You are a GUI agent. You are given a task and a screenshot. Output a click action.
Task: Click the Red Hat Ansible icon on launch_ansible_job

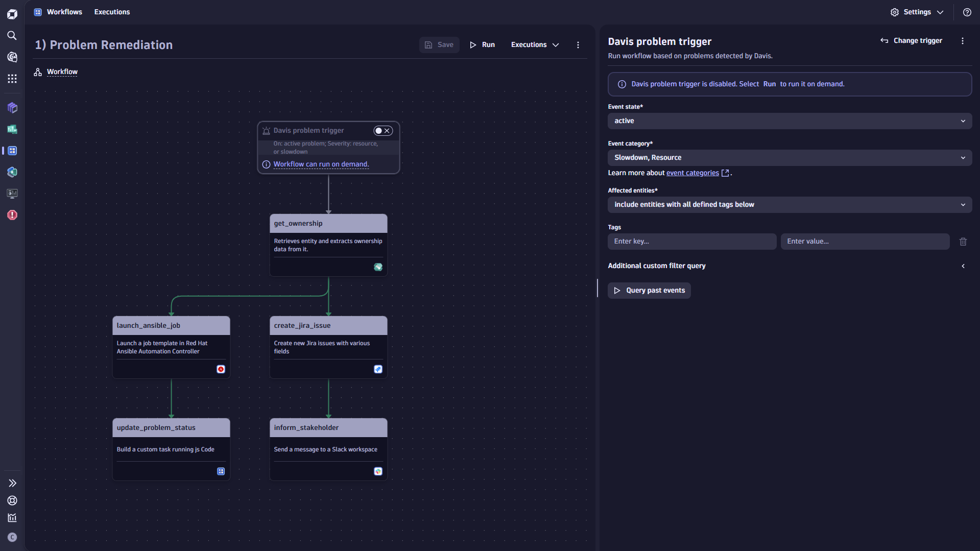coord(221,369)
